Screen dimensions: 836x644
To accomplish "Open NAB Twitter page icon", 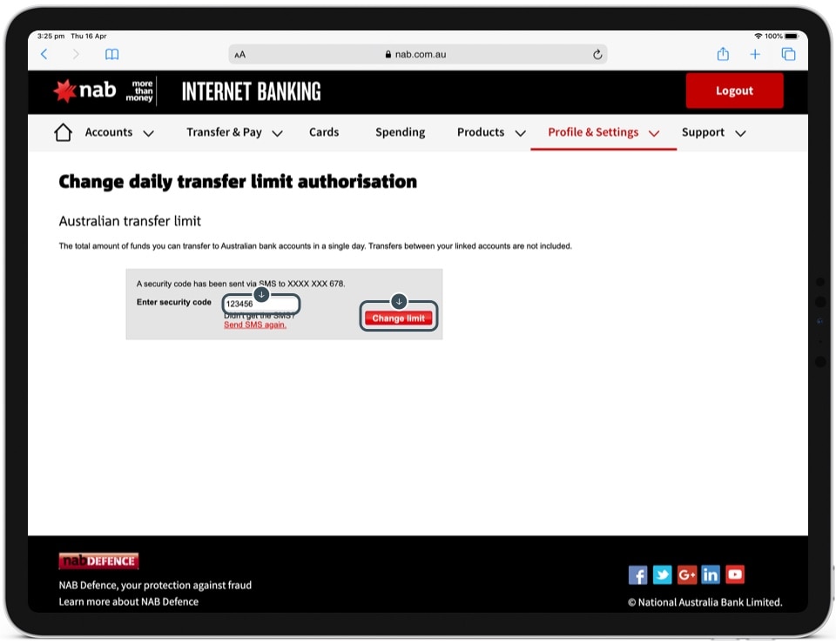I will coord(662,574).
